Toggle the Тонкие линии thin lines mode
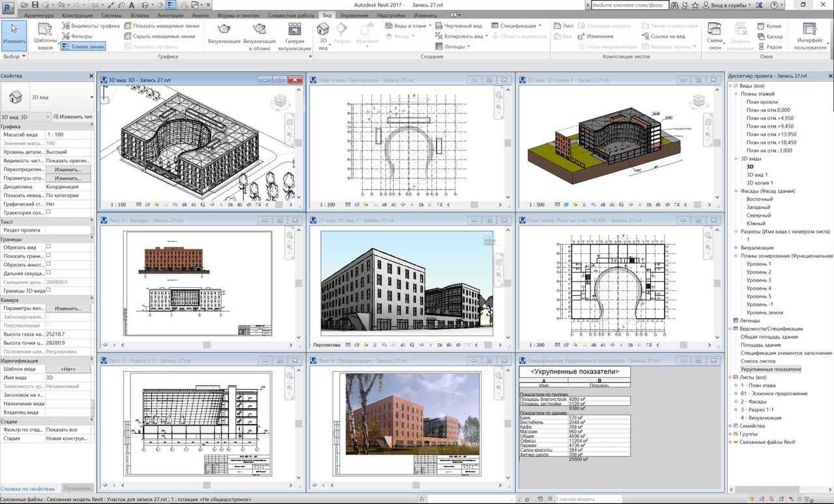Viewport: 834px width, 504px height. (82, 47)
